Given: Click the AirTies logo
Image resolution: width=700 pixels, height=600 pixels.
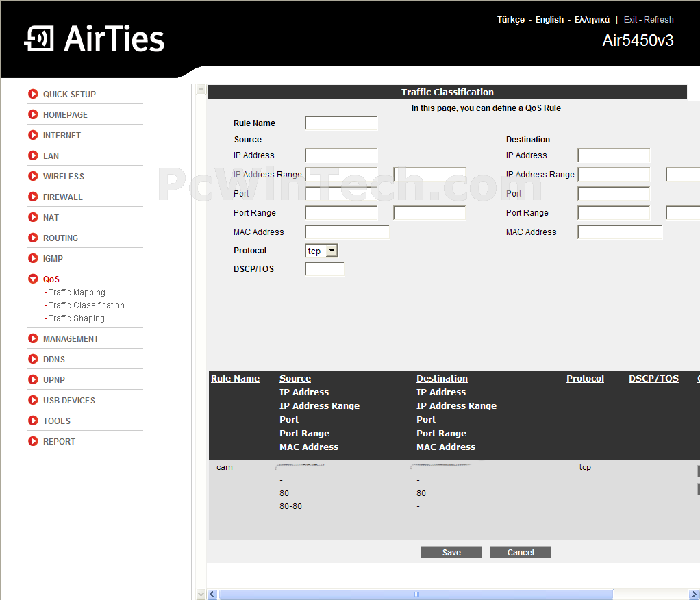Looking at the screenshot, I should (x=95, y=39).
